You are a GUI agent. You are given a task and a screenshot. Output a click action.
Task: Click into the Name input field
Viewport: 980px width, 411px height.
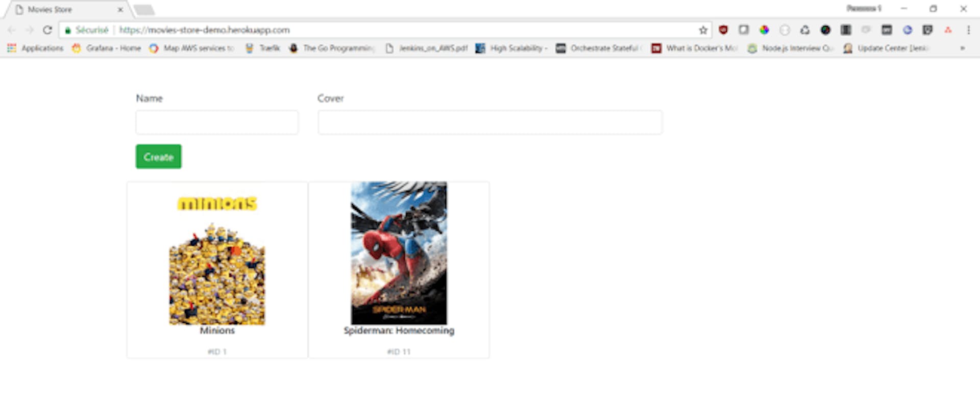[x=217, y=122]
